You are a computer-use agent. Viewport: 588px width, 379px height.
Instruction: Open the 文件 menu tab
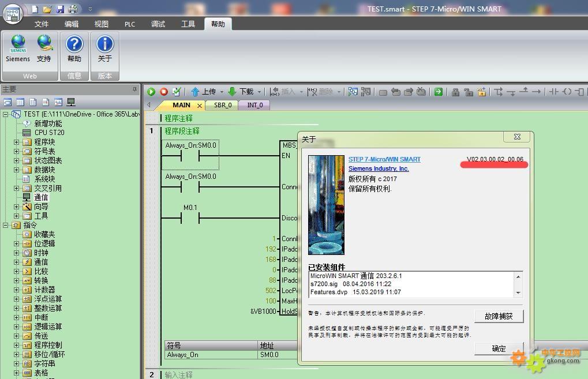coord(41,24)
